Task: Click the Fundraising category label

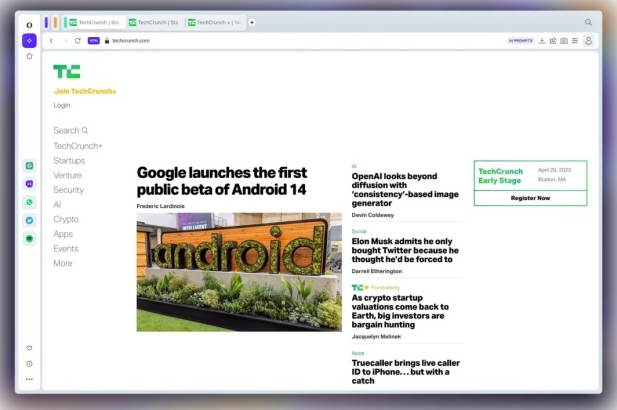Action: (385, 288)
